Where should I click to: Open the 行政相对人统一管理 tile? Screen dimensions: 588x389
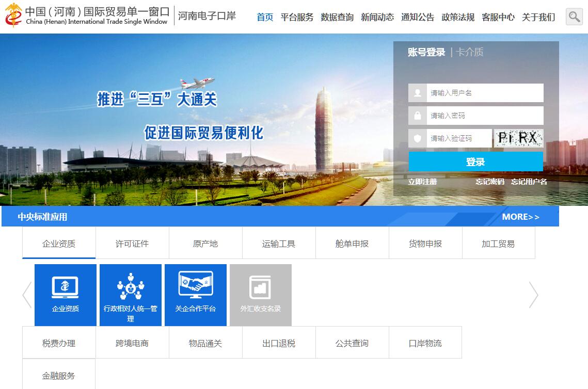click(x=131, y=295)
